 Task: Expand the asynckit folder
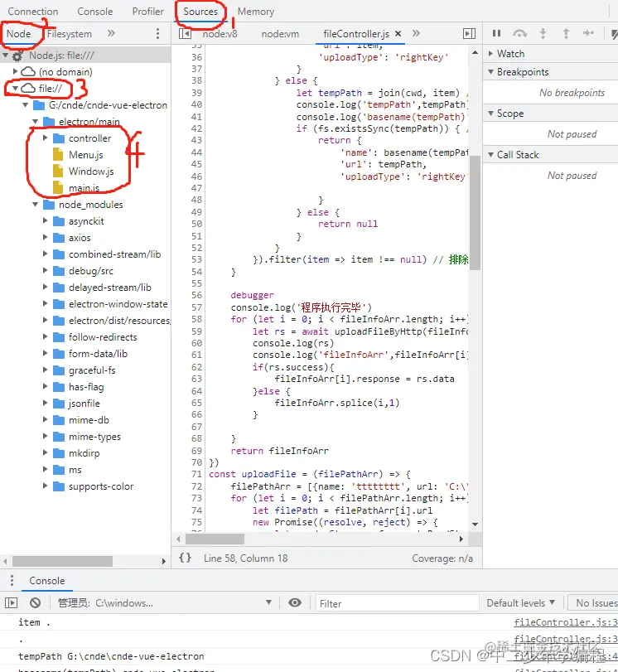[x=45, y=220]
